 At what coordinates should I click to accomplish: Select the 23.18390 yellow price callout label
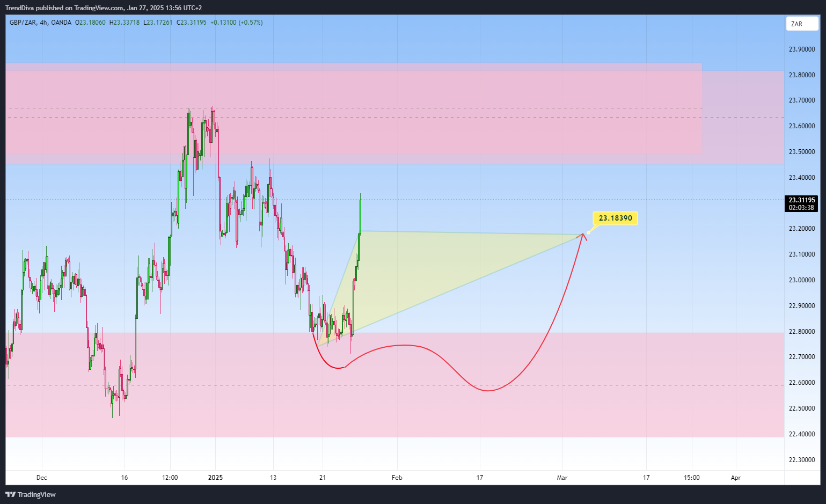click(x=615, y=218)
